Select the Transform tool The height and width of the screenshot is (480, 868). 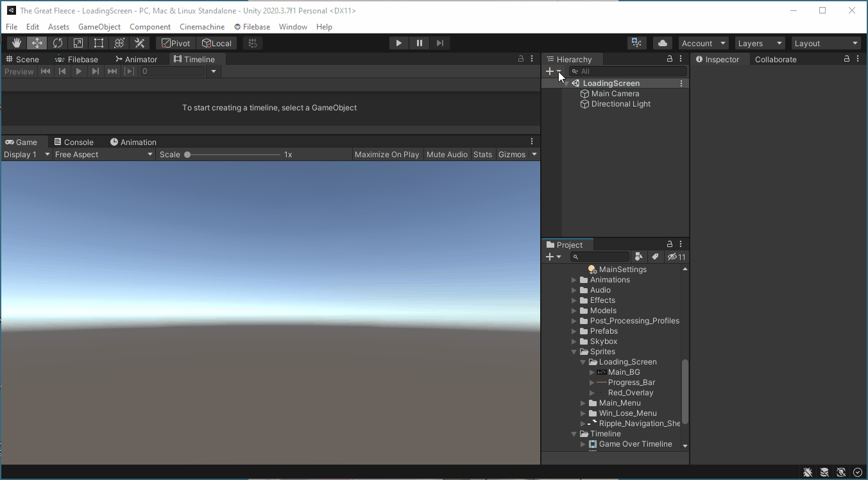pyautogui.click(x=119, y=43)
